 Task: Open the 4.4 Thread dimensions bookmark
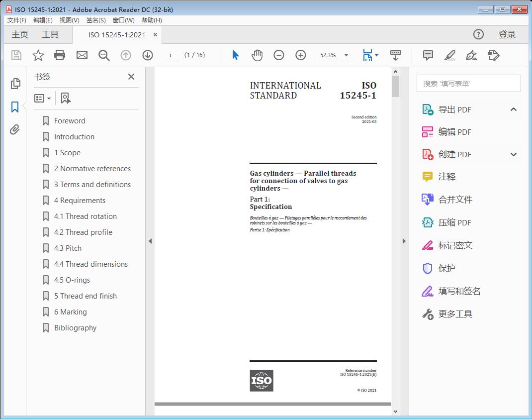click(x=91, y=264)
